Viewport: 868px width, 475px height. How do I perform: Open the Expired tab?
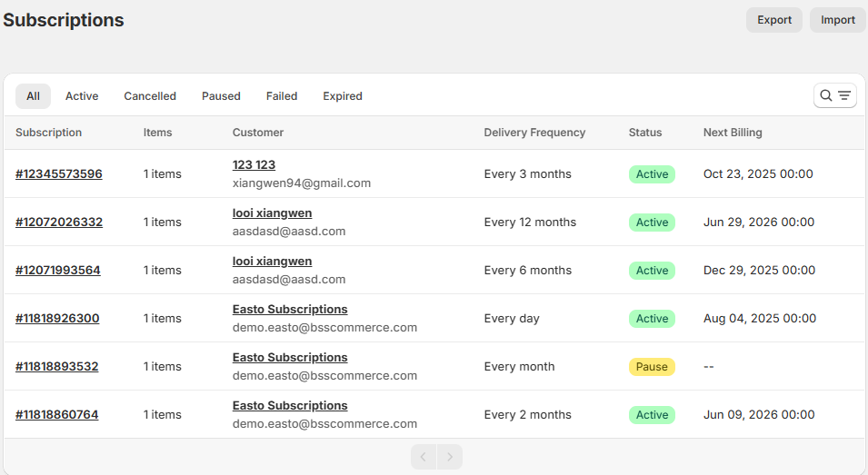coord(343,96)
